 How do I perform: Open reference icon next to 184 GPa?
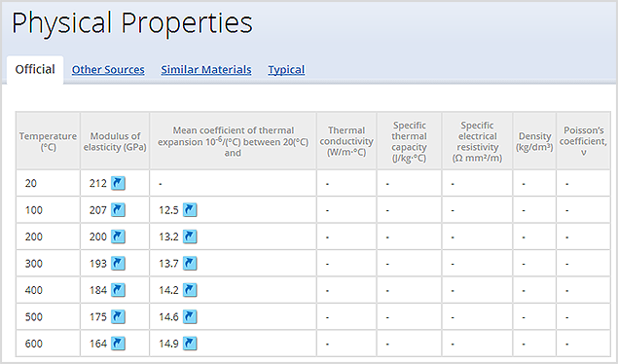pyautogui.click(x=118, y=290)
